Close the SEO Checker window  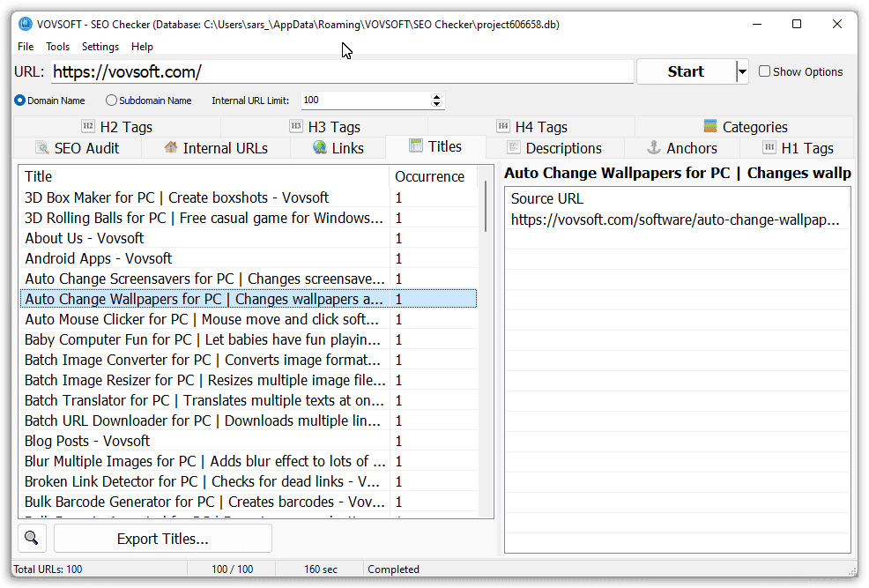pyautogui.click(x=837, y=25)
